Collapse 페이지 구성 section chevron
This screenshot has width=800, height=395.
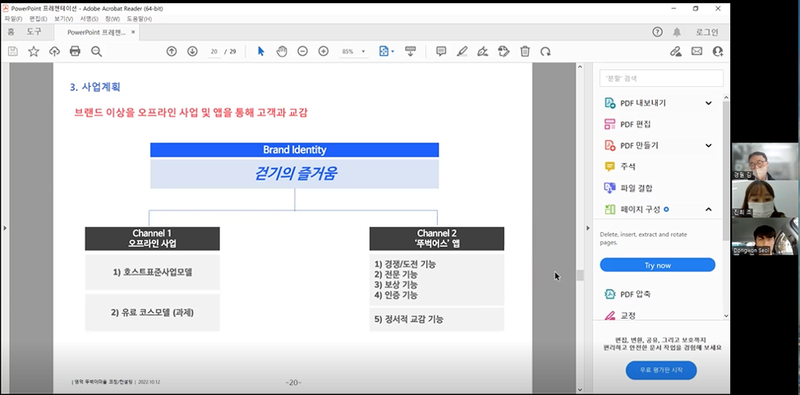click(x=709, y=209)
